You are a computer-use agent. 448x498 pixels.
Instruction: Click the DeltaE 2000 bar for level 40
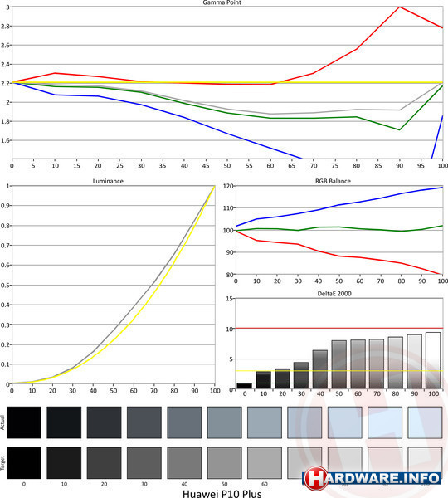click(x=320, y=369)
